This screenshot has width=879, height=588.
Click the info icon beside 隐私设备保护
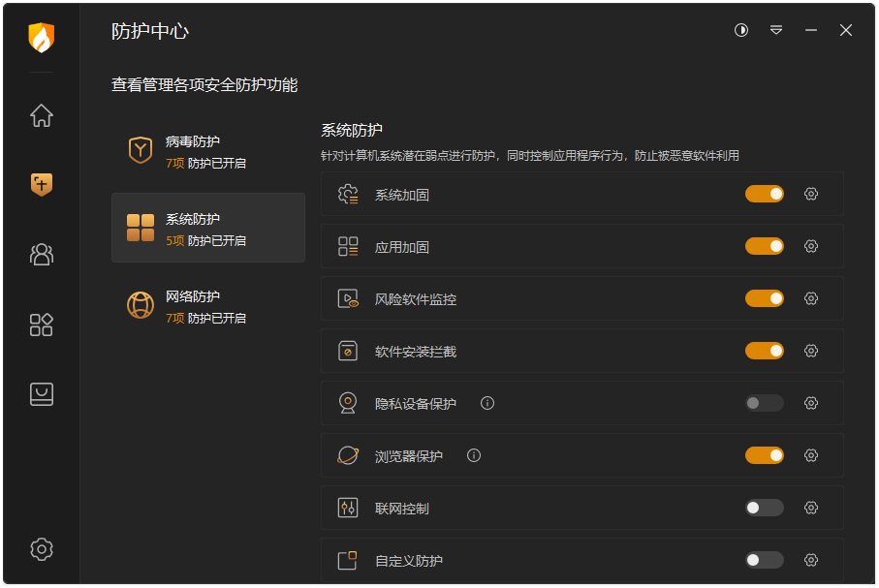488,403
